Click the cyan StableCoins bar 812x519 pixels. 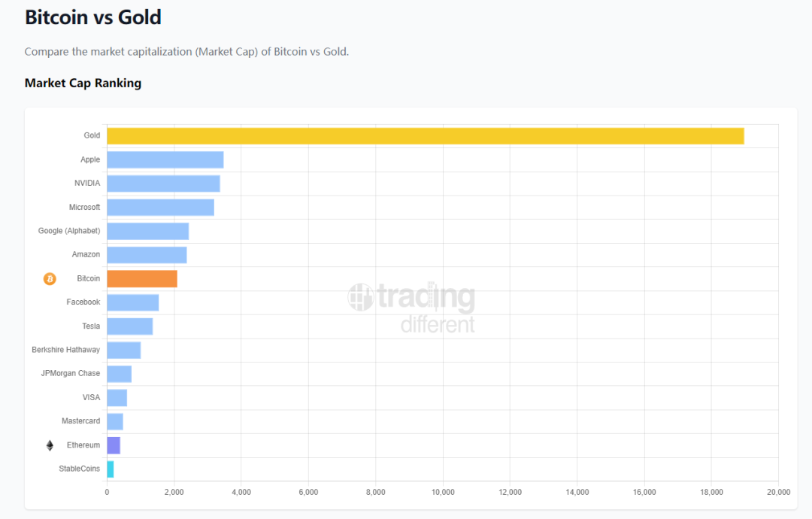point(111,469)
